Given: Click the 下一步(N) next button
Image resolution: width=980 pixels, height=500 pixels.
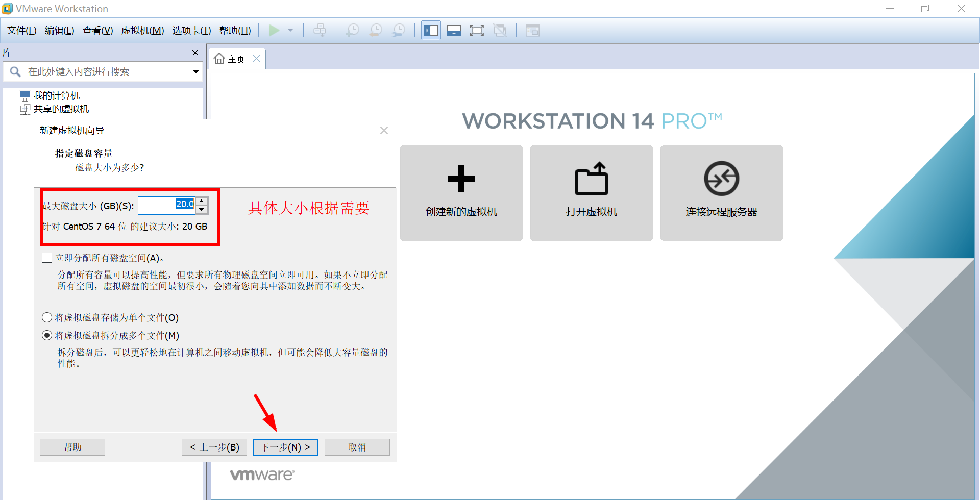Looking at the screenshot, I should pyautogui.click(x=286, y=447).
